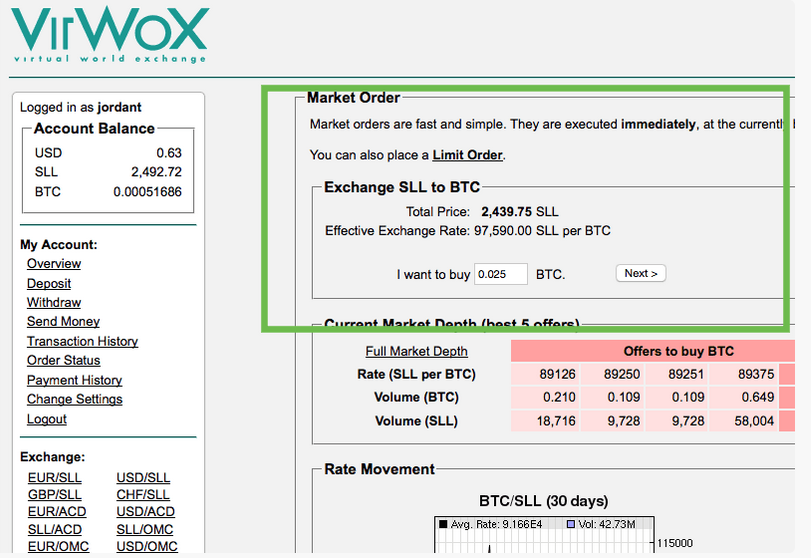The image size is (811, 558).
Task: Select the USD/OMC exchange pair
Action: (147, 547)
